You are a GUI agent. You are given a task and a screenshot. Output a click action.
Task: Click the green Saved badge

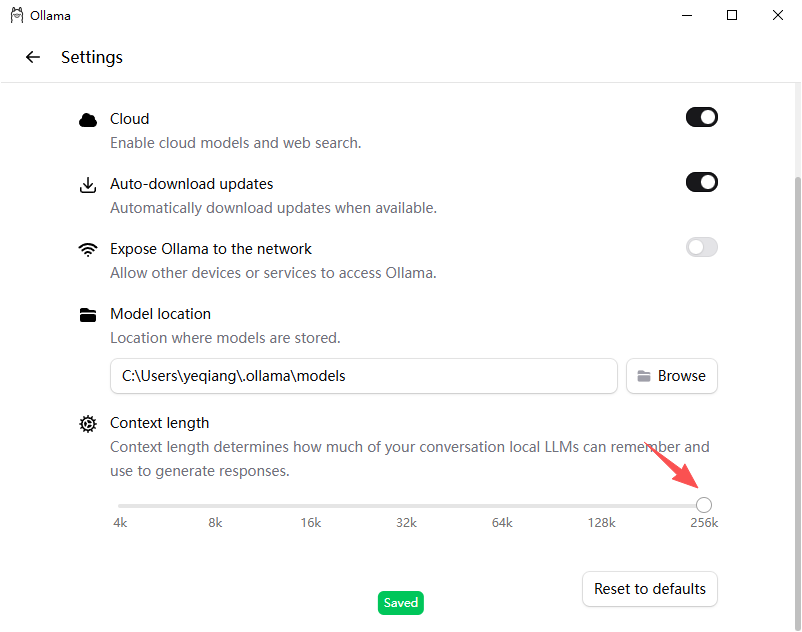400,603
